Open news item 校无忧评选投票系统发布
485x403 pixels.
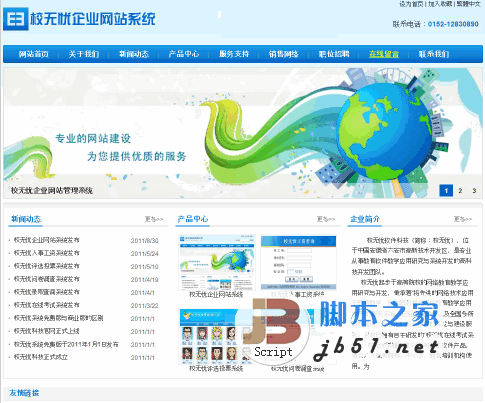pos(47,266)
